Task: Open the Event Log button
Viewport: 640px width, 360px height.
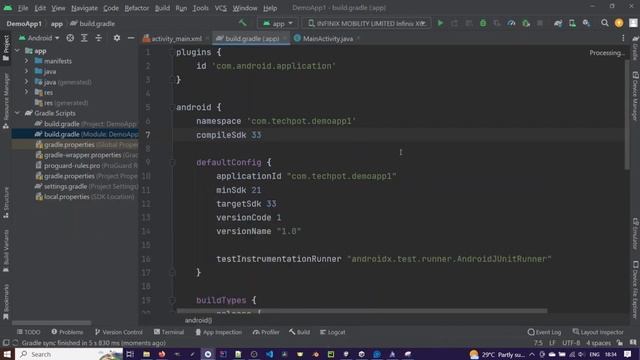Action: (x=544, y=332)
